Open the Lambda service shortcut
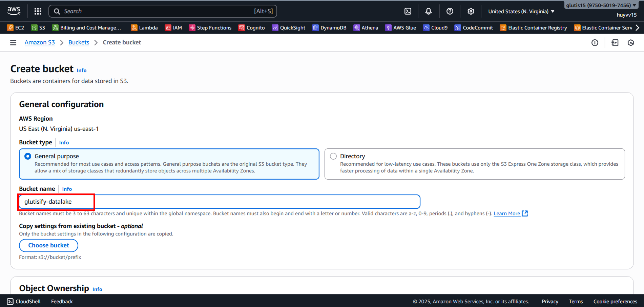This screenshot has width=644, height=307. click(144, 28)
